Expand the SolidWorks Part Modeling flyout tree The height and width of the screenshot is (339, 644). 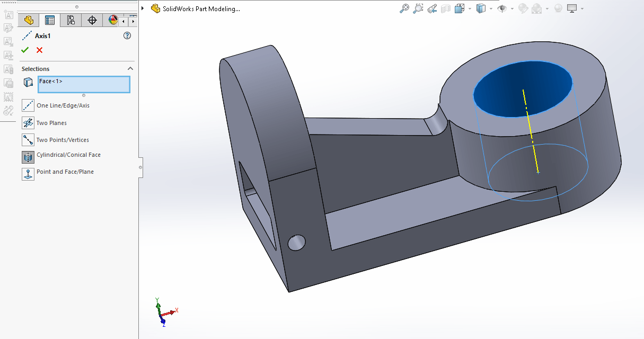143,8
